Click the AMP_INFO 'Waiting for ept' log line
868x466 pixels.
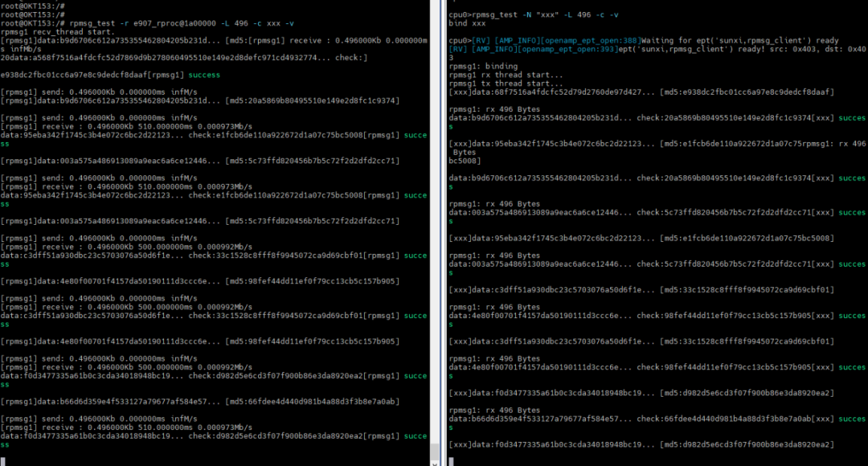(x=644, y=40)
